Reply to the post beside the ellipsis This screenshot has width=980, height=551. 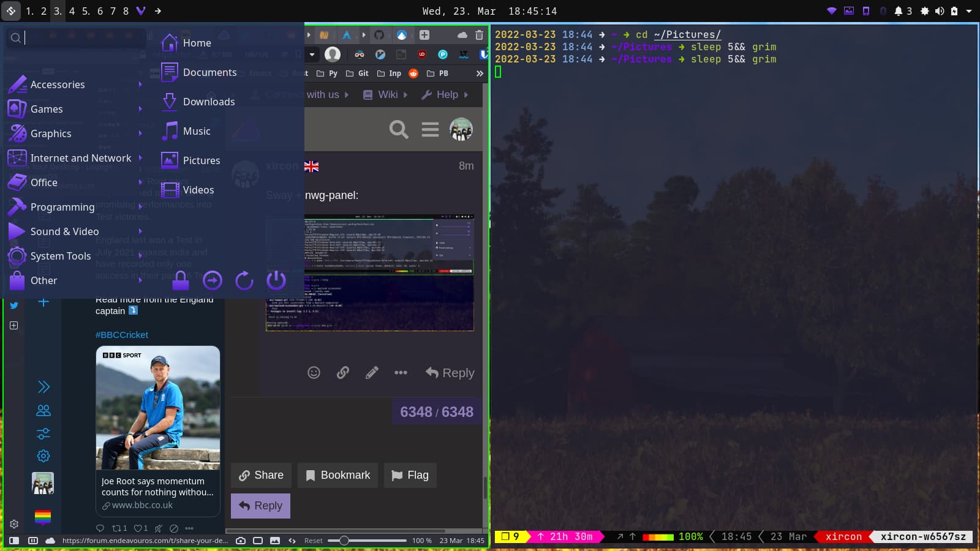[x=450, y=372]
